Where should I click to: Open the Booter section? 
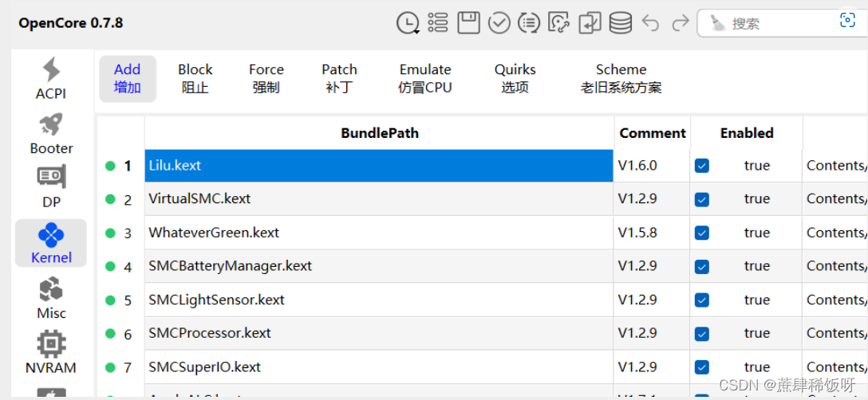(x=51, y=133)
